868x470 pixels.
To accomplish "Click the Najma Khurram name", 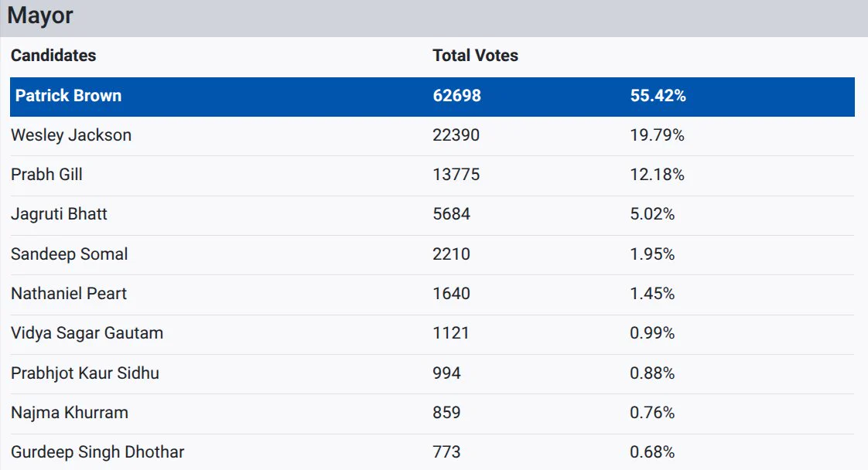I will [69, 413].
